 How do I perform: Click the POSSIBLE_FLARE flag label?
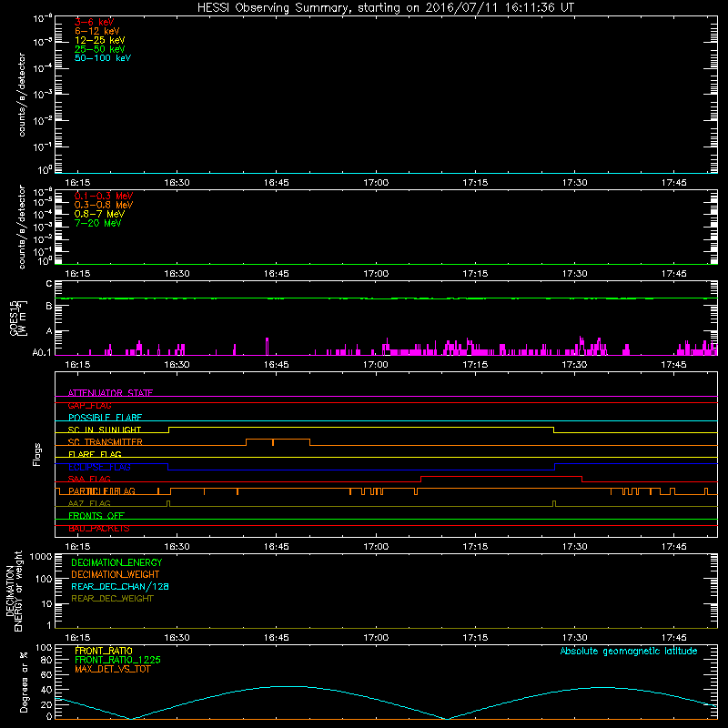[x=105, y=418]
